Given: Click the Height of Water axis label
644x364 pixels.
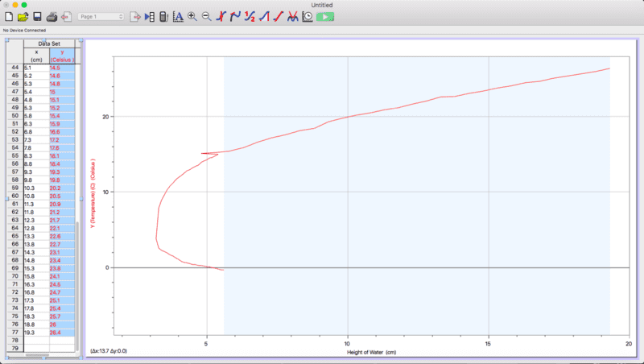Looking at the screenshot, I should (371, 352).
